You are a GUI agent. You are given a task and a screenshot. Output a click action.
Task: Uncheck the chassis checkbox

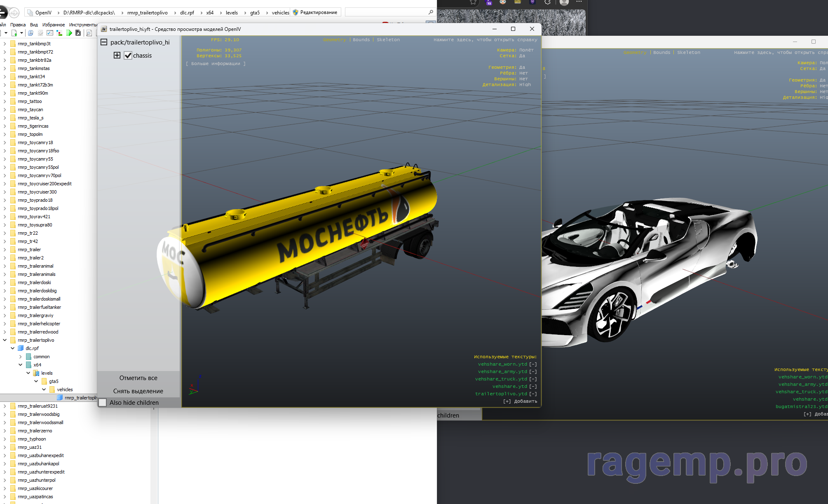tap(128, 56)
